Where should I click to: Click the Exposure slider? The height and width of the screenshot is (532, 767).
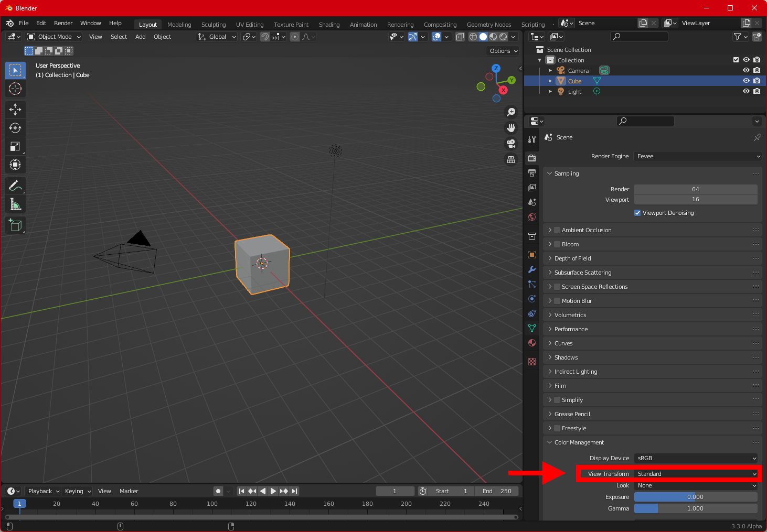coord(696,497)
